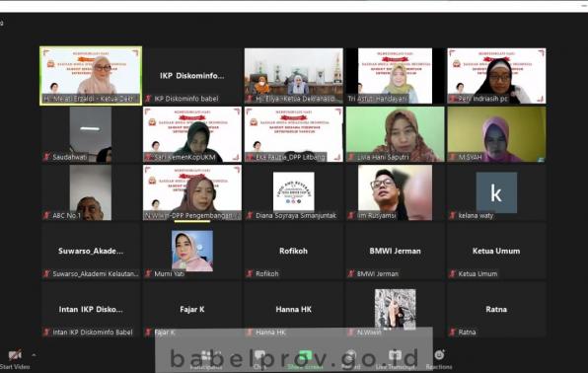Image resolution: width=588 pixels, height=373 pixels.
Task: Click the large 'Ketua Umum' name tile
Action: click(496, 251)
